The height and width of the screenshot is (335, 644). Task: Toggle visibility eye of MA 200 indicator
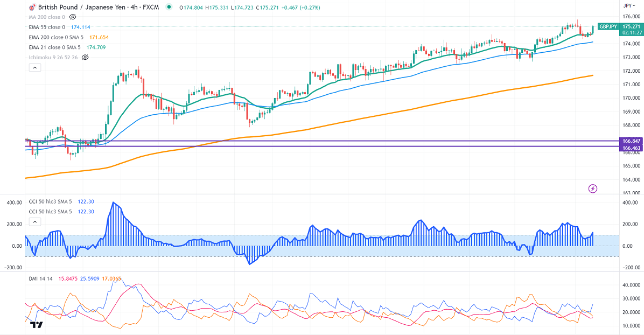[73, 17]
